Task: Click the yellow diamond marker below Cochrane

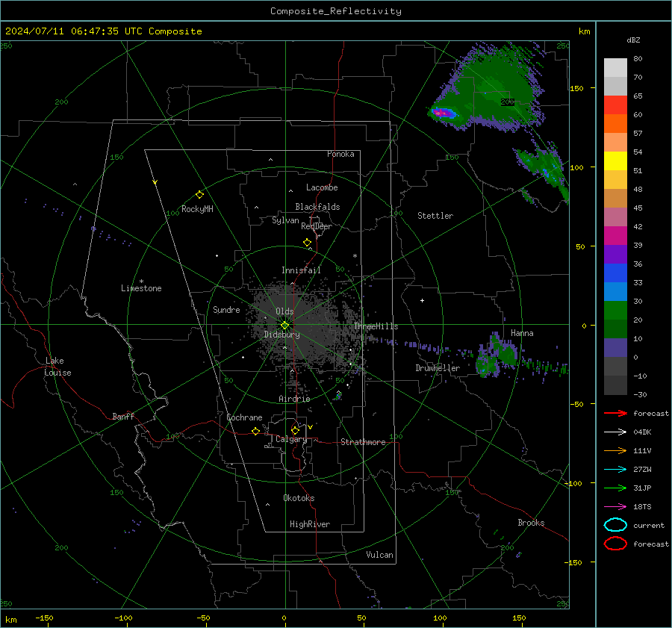Action: (256, 431)
